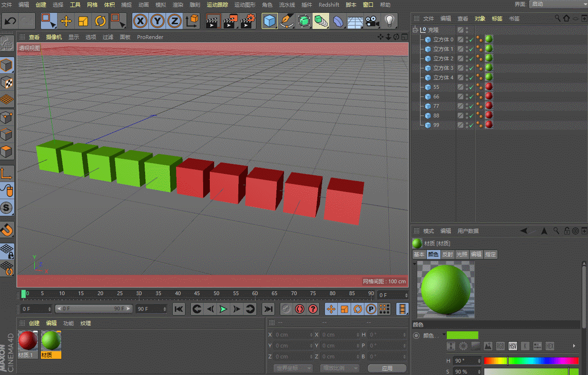This screenshot has height=375, width=588.
Task: Toggle the X axis lock
Action: [140, 21]
